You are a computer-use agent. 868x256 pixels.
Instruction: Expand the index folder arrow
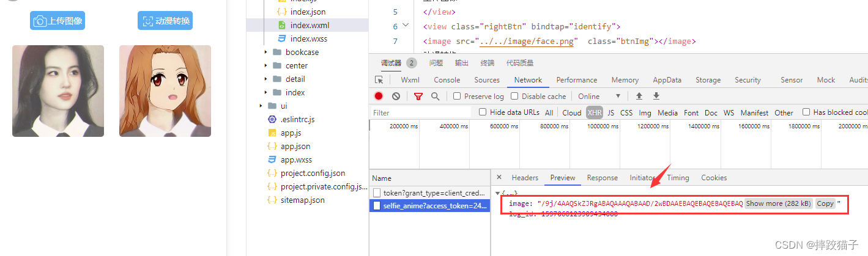coord(266,92)
